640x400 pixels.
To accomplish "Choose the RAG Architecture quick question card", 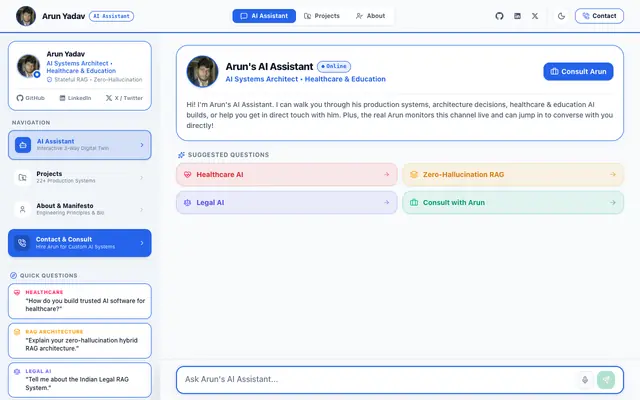I will [80, 340].
